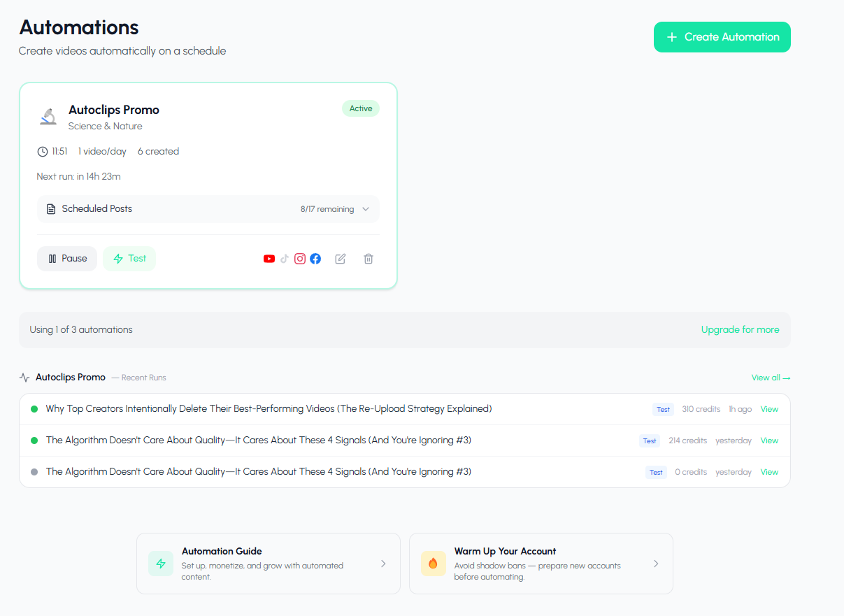The image size is (844, 616).
Task: Open the edit automation pencil icon
Action: tap(341, 259)
